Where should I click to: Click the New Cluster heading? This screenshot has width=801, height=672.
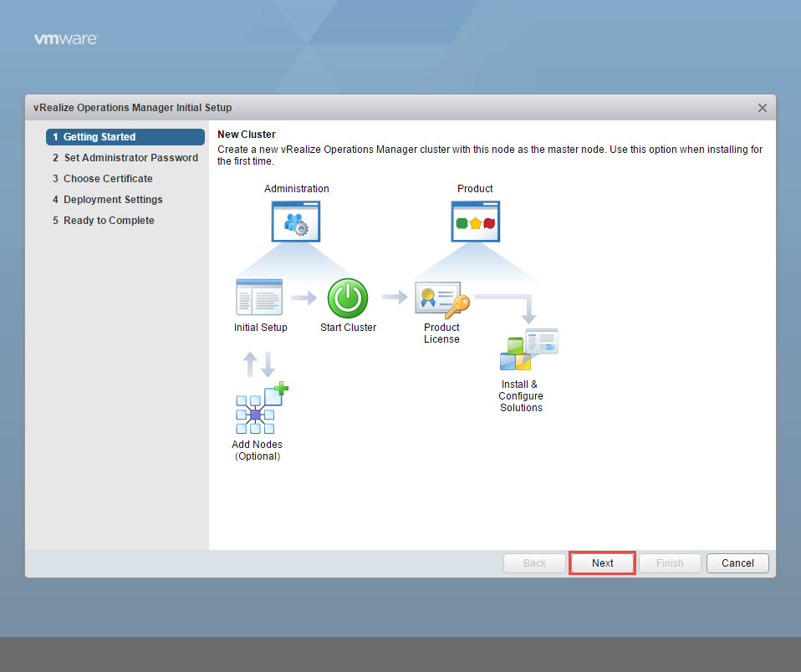coord(247,135)
